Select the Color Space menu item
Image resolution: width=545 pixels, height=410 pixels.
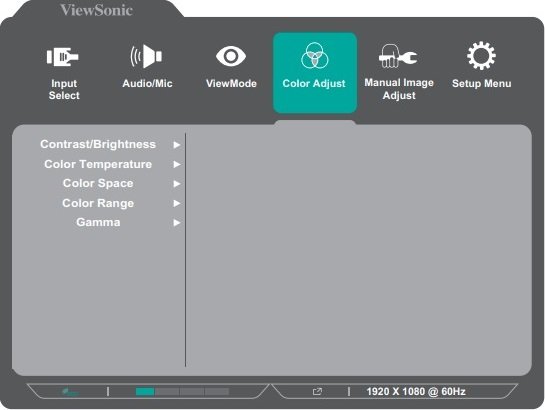(x=98, y=183)
